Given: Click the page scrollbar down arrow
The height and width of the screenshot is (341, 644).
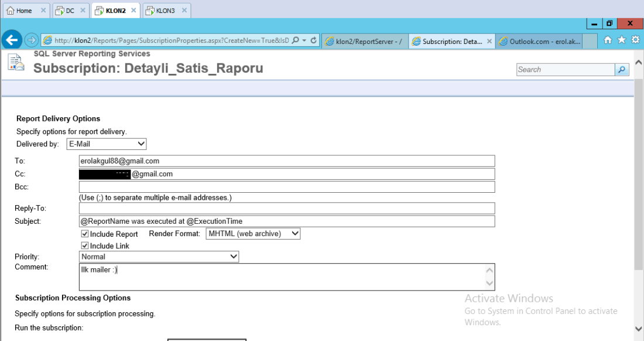Looking at the screenshot, I should [x=638, y=329].
